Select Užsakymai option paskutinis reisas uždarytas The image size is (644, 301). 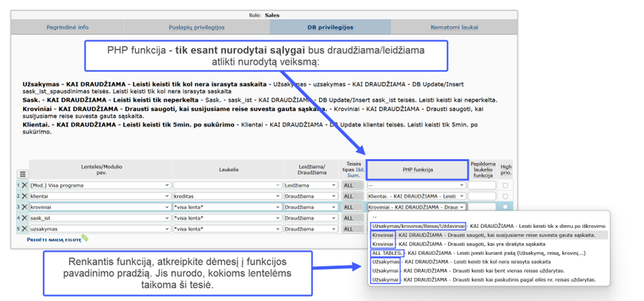coord(488,280)
